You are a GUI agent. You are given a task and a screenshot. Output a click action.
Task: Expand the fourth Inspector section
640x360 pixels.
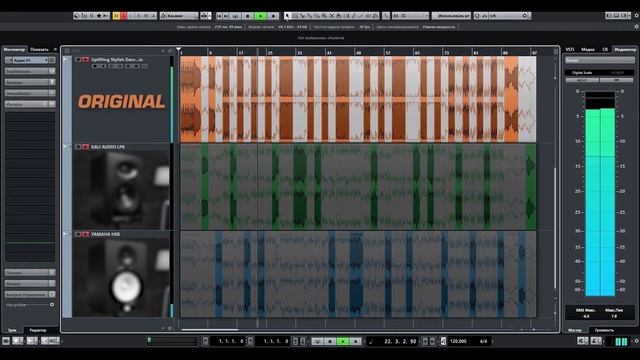30,93
